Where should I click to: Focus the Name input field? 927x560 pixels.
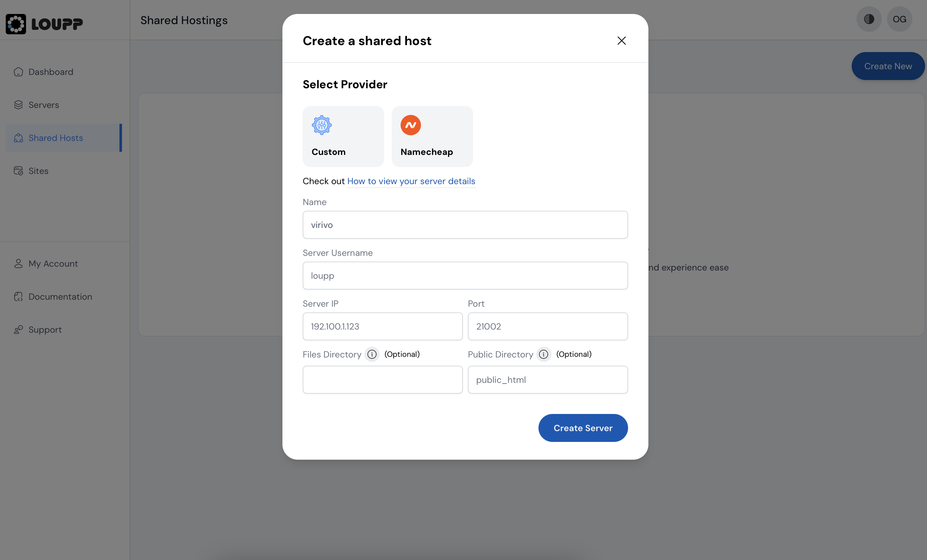(x=465, y=225)
